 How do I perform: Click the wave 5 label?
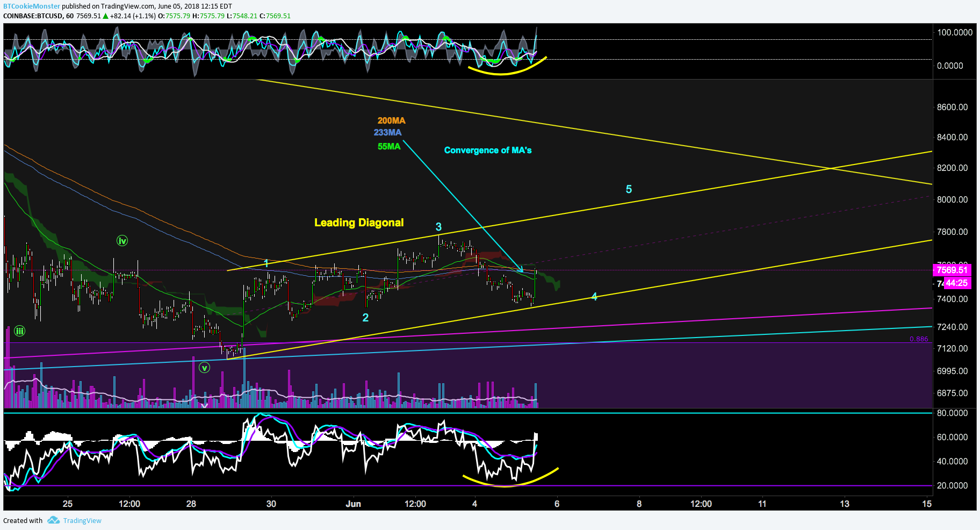tap(629, 189)
